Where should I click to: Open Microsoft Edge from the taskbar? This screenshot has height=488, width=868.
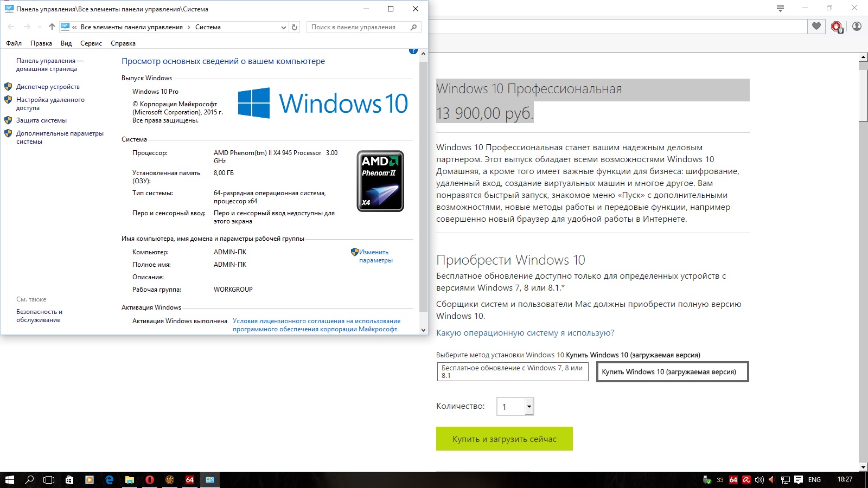pyautogui.click(x=110, y=480)
